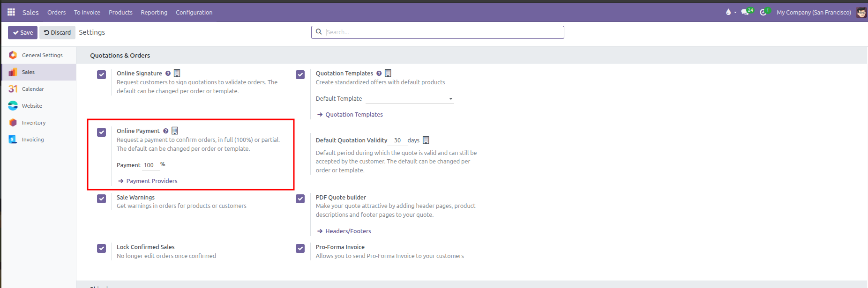Uncheck PDF Quote builder

[300, 199]
